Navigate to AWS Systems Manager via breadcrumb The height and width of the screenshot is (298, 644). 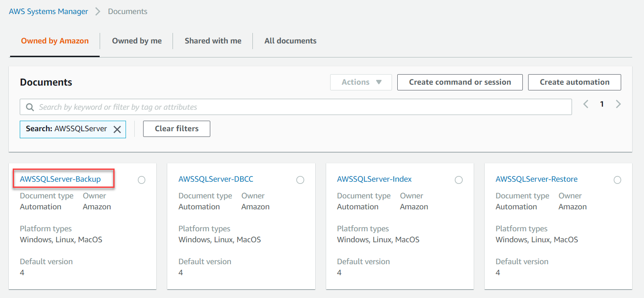click(x=48, y=11)
